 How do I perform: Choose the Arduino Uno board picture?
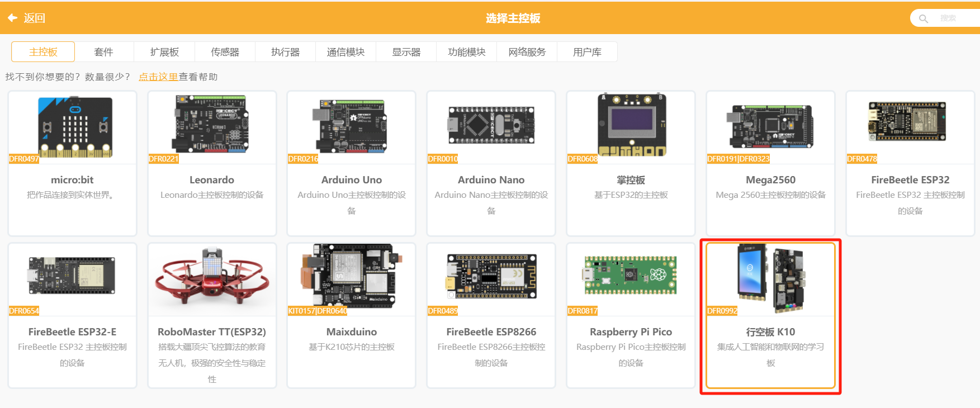pyautogui.click(x=350, y=126)
